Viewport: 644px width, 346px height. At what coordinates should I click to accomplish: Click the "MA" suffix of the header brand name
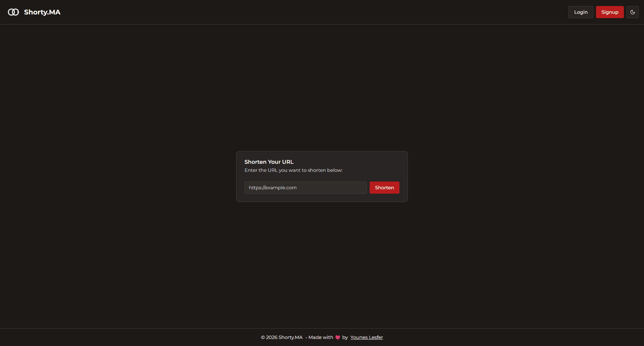[55, 12]
